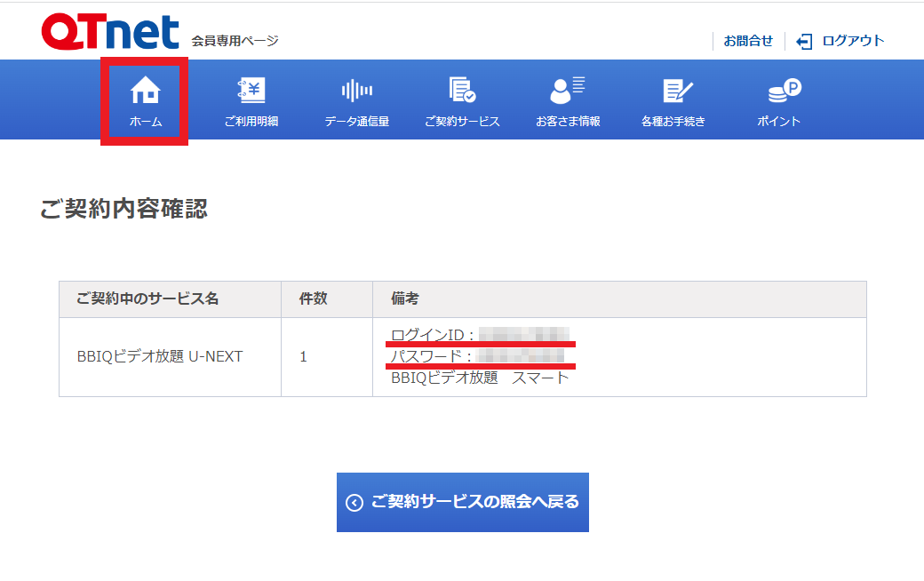This screenshot has height=581, width=924.
Task: Choose the ポイント text label in the navigation bar
Action: (778, 122)
